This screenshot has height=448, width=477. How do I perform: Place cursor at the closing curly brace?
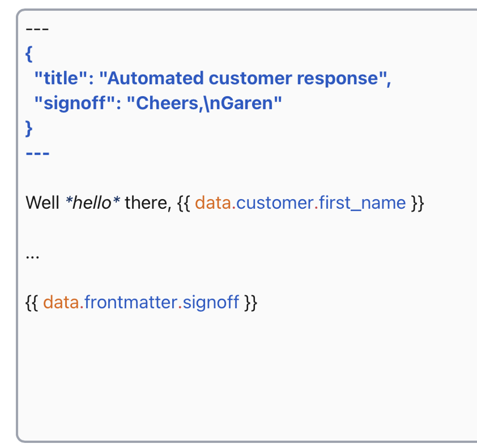(x=29, y=129)
